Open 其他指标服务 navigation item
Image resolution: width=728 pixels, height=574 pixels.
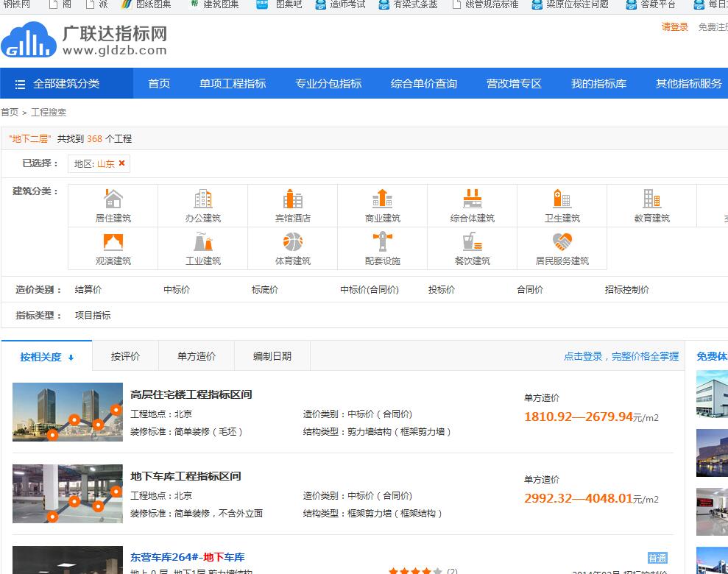tap(688, 84)
